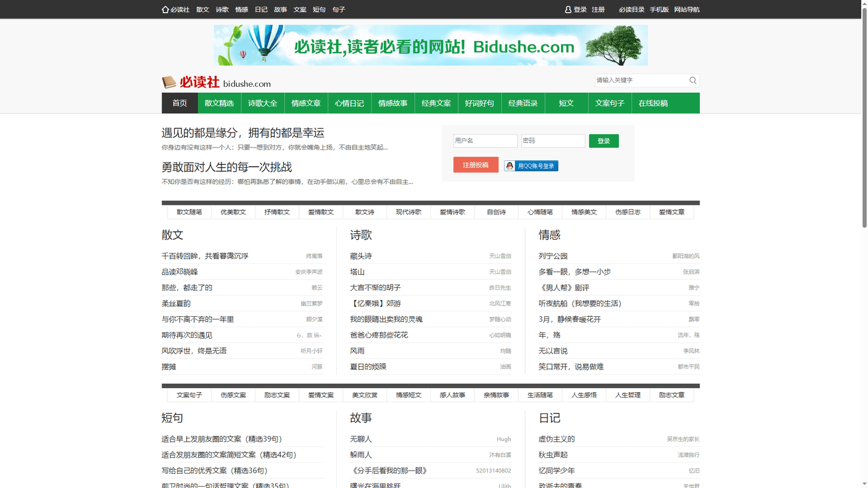Select 经典语录 navigation tab
This screenshot has height=488, width=868.
point(523,103)
